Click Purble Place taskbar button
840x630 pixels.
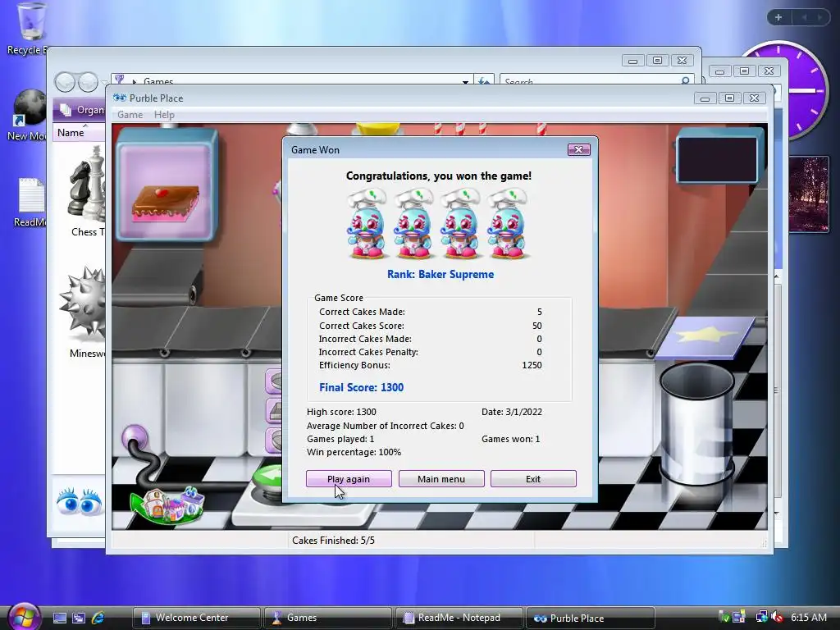coord(591,618)
